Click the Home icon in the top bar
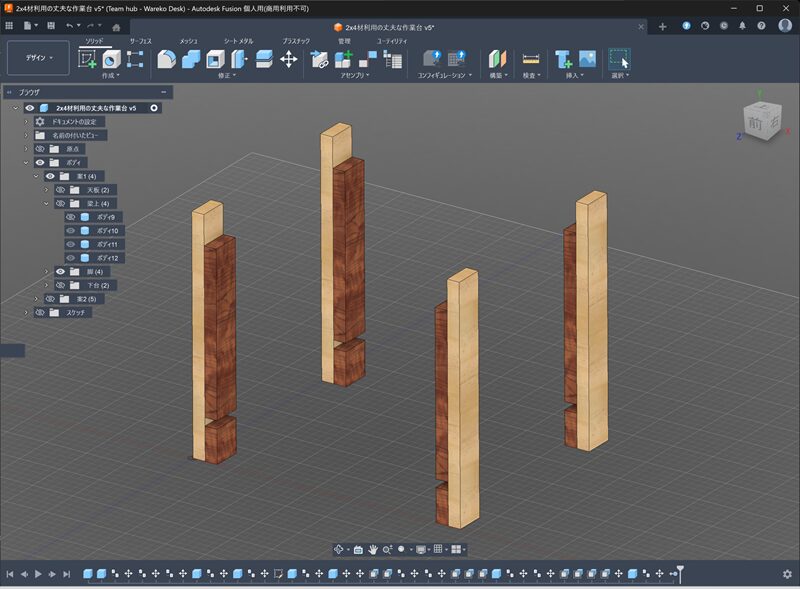800x589 pixels. coord(117,26)
